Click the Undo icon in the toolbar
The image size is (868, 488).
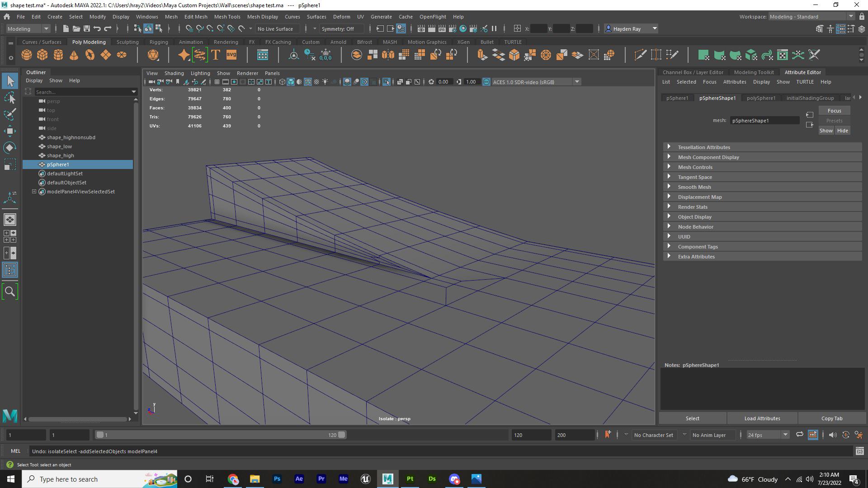(97, 28)
